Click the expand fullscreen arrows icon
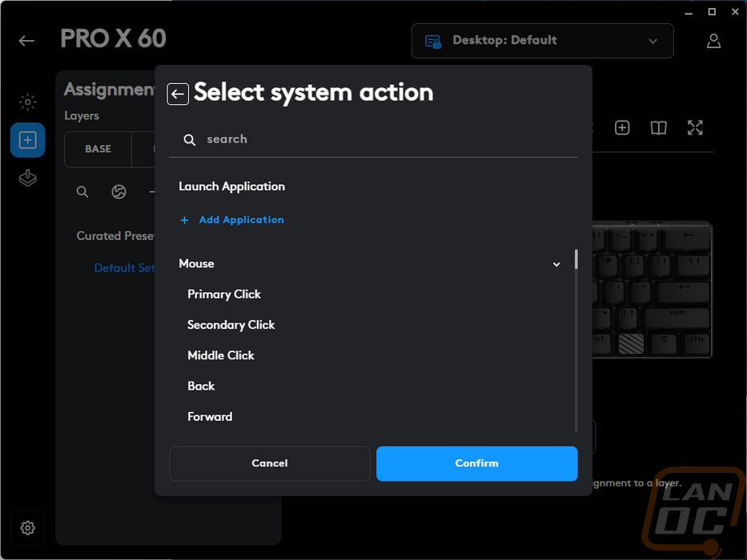Viewport: 747px width, 560px height. pyautogui.click(x=695, y=128)
